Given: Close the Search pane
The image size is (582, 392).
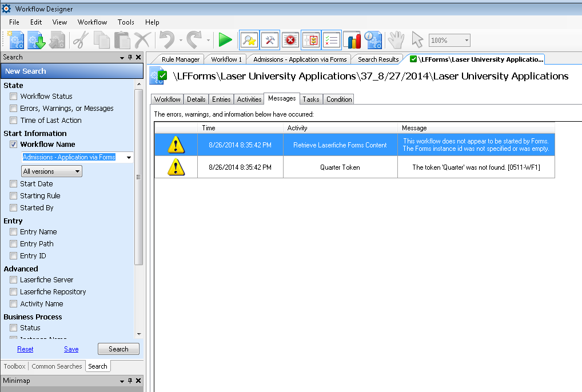Looking at the screenshot, I should [138, 57].
